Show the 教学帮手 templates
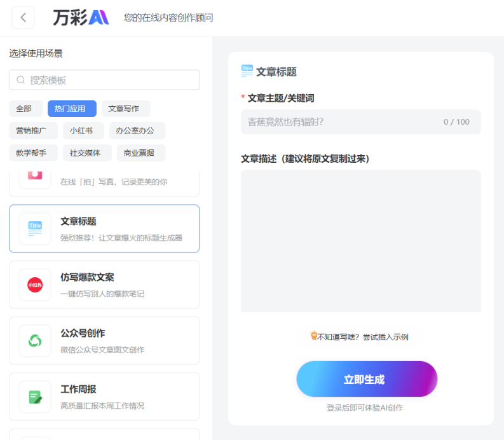The width and height of the screenshot is (504, 440). coord(32,153)
